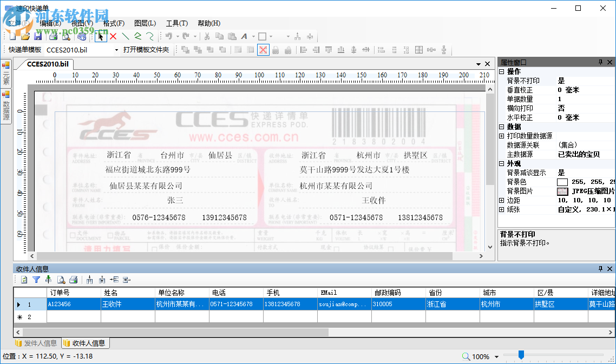
Task: Click the data filter funnel icon
Action: tap(36, 280)
